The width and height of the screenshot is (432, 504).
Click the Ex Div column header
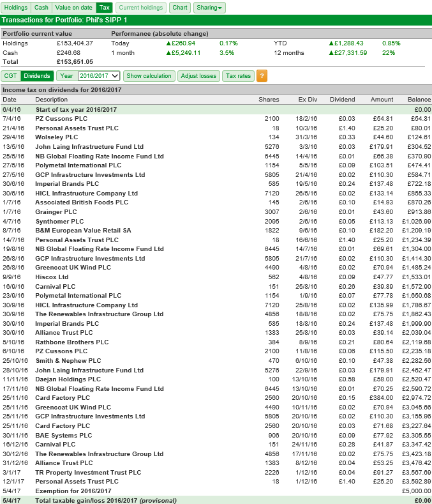click(x=308, y=99)
